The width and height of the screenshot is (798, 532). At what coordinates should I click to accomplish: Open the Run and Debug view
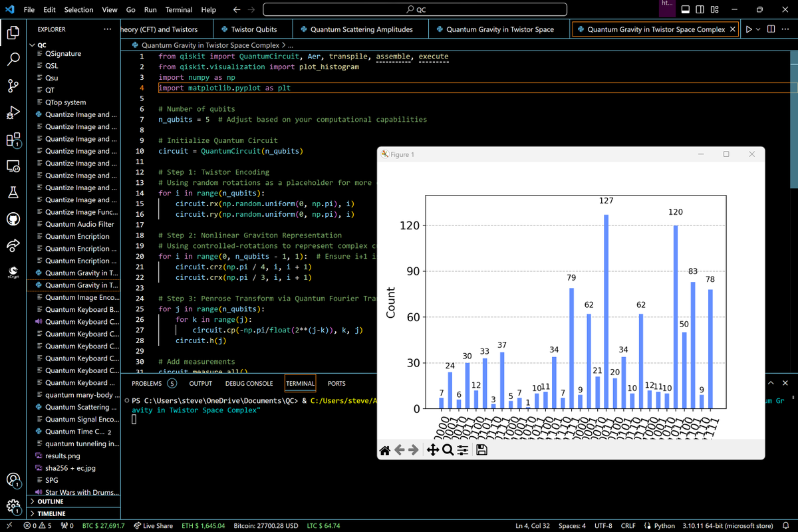coord(13,112)
